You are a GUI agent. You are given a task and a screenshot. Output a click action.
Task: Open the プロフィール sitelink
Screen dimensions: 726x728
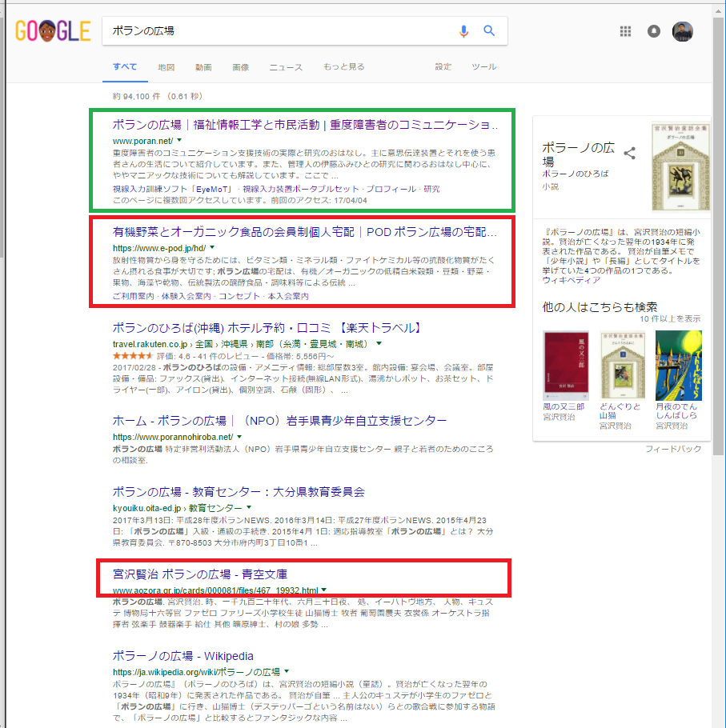tap(391, 189)
